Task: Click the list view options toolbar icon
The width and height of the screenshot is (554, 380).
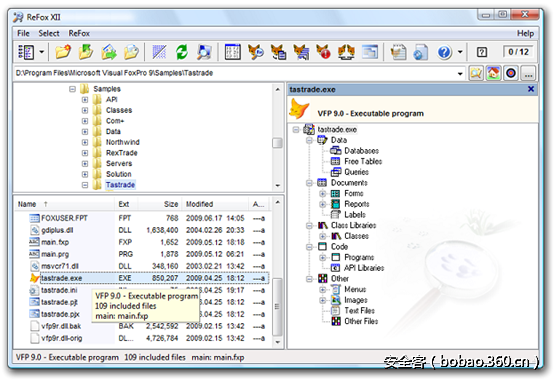Action: (x=26, y=52)
